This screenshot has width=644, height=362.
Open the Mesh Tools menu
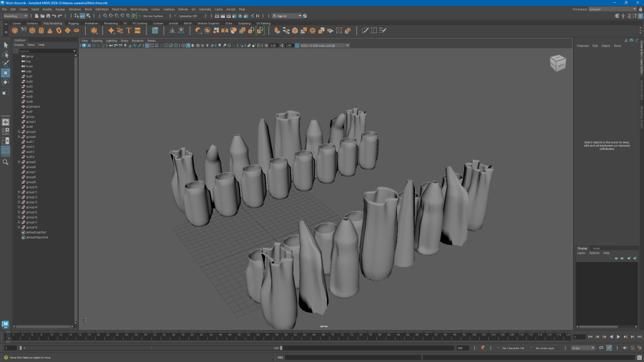coord(119,9)
